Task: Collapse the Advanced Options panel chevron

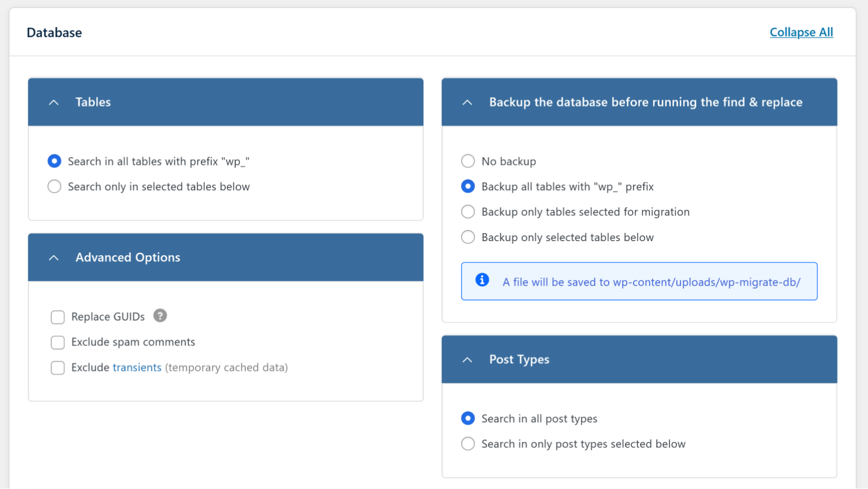Action: 54,257
